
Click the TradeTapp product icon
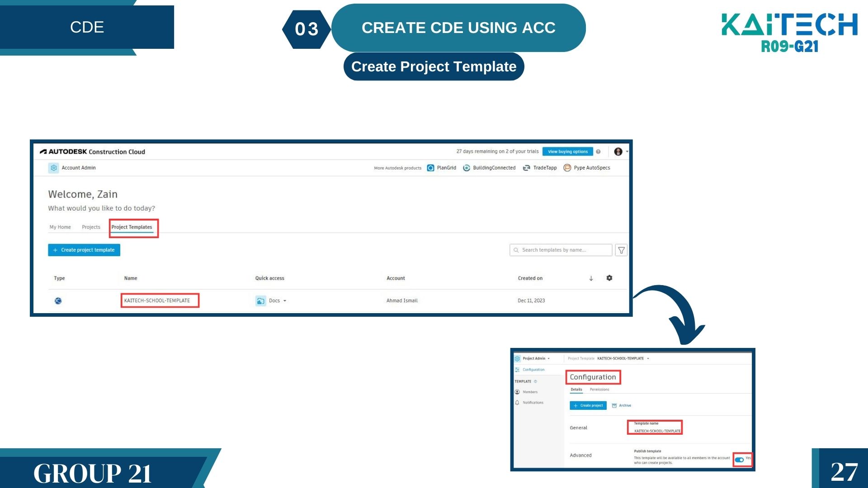[x=526, y=168]
